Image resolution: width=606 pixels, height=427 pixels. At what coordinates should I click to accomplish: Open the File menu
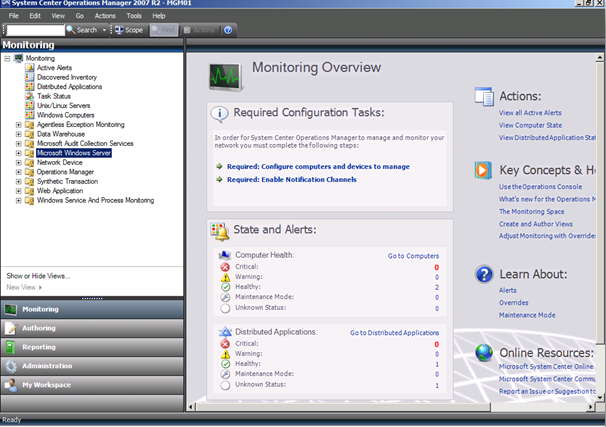tap(14, 16)
